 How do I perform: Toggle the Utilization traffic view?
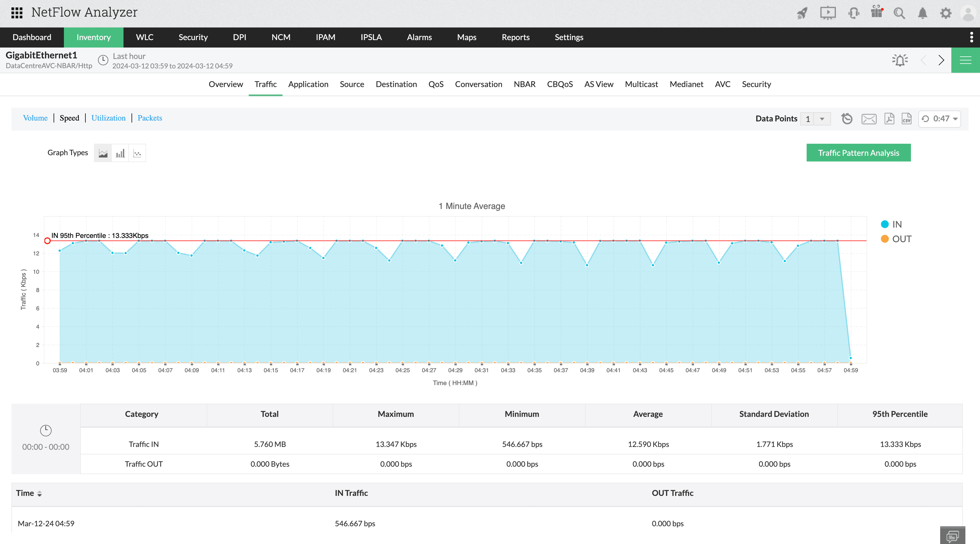[x=108, y=119]
